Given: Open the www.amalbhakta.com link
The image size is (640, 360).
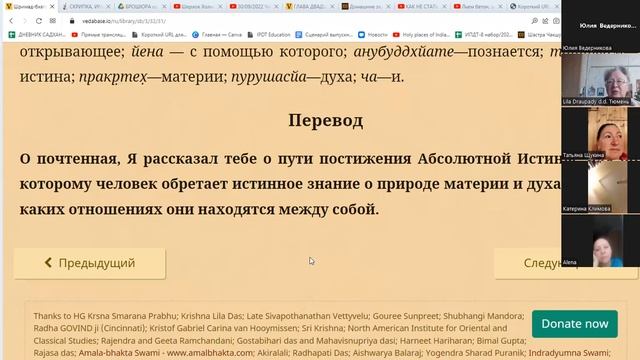Looking at the screenshot, I should 210,353.
